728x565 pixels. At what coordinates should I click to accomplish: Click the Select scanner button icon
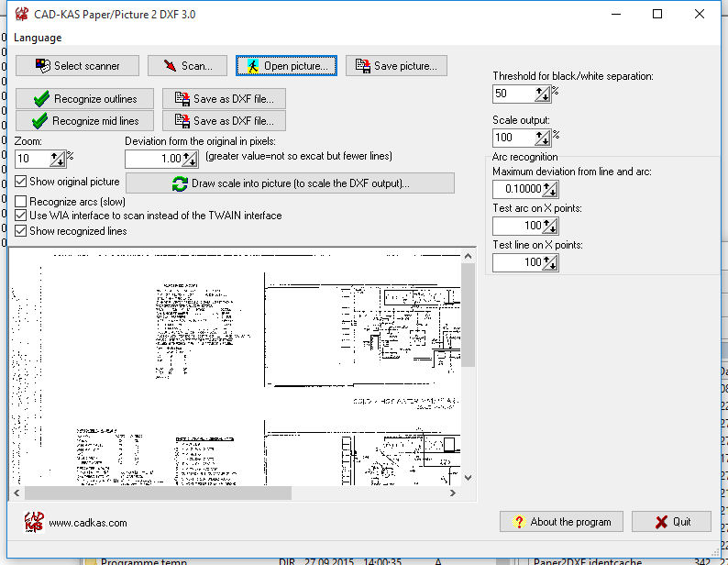(41, 66)
